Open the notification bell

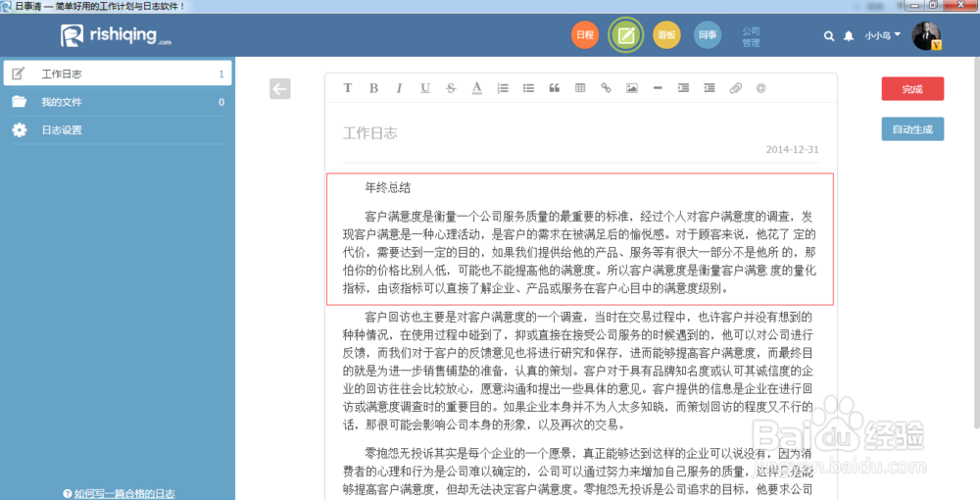coord(848,36)
